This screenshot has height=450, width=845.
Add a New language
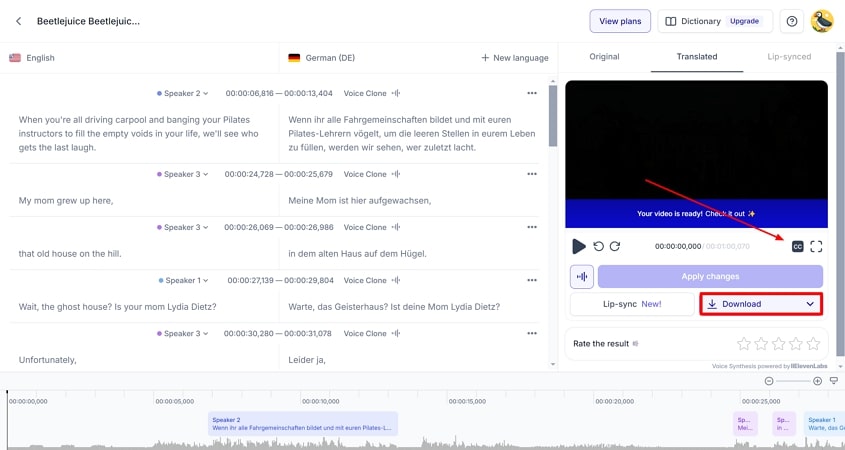tap(515, 58)
